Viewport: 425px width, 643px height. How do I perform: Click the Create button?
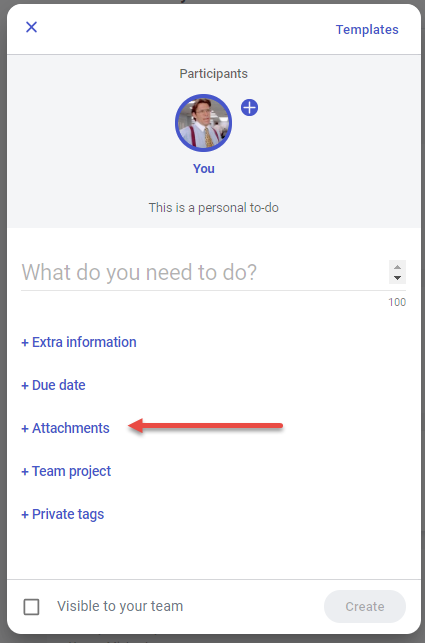(x=365, y=607)
